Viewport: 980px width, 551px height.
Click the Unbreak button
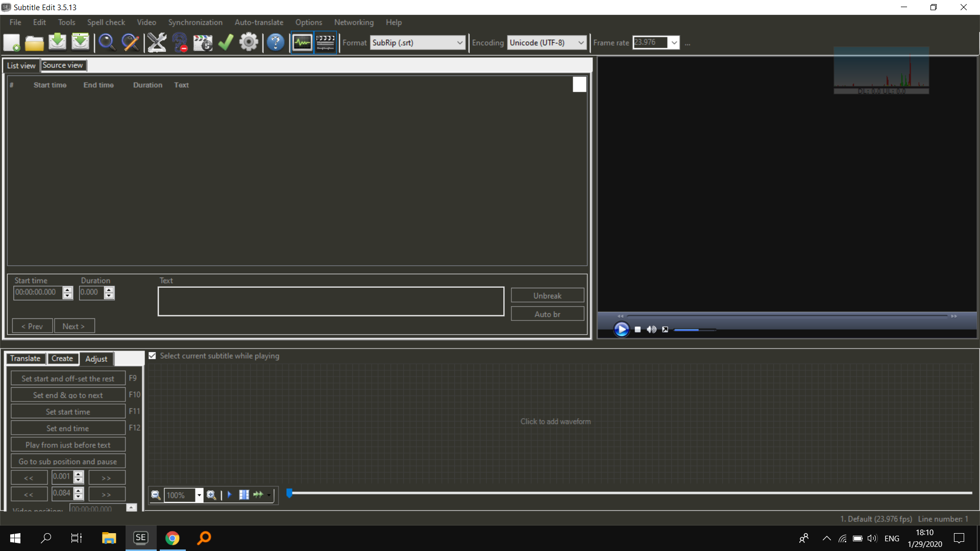point(547,296)
